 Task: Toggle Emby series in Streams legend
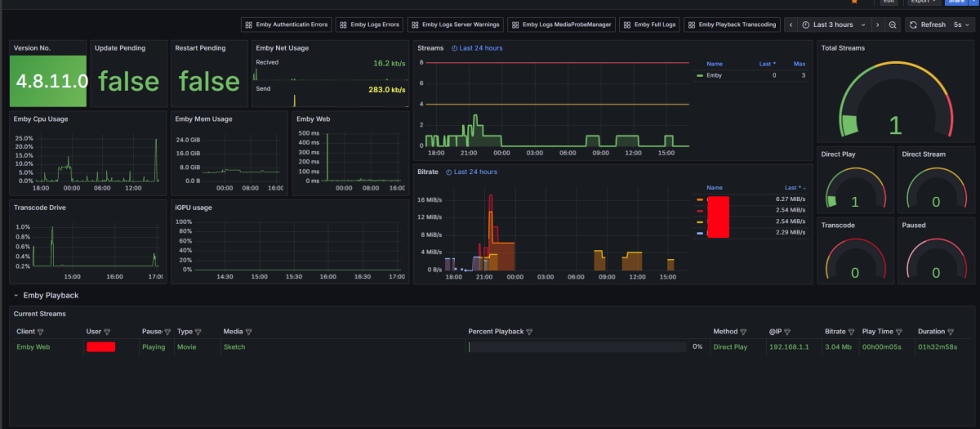click(x=713, y=75)
